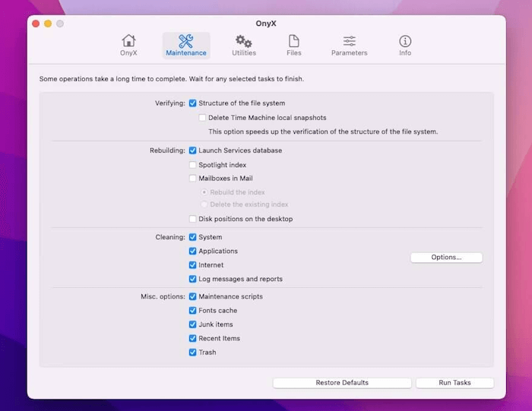The height and width of the screenshot is (411, 532).
Task: Uncheck Junk items option
Action: pyautogui.click(x=193, y=324)
